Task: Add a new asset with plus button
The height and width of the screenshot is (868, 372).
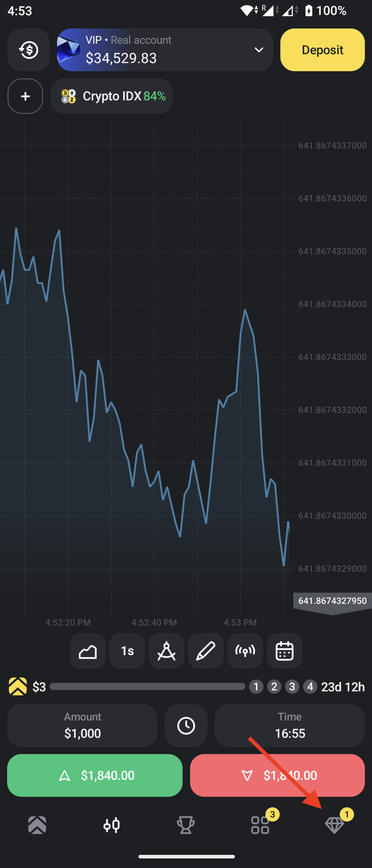Action: [x=25, y=96]
